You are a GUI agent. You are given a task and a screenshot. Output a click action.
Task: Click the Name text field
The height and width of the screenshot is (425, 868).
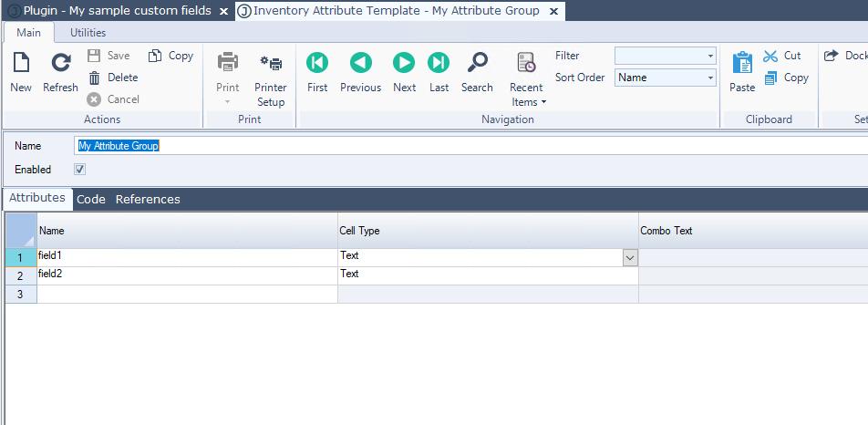click(456, 146)
